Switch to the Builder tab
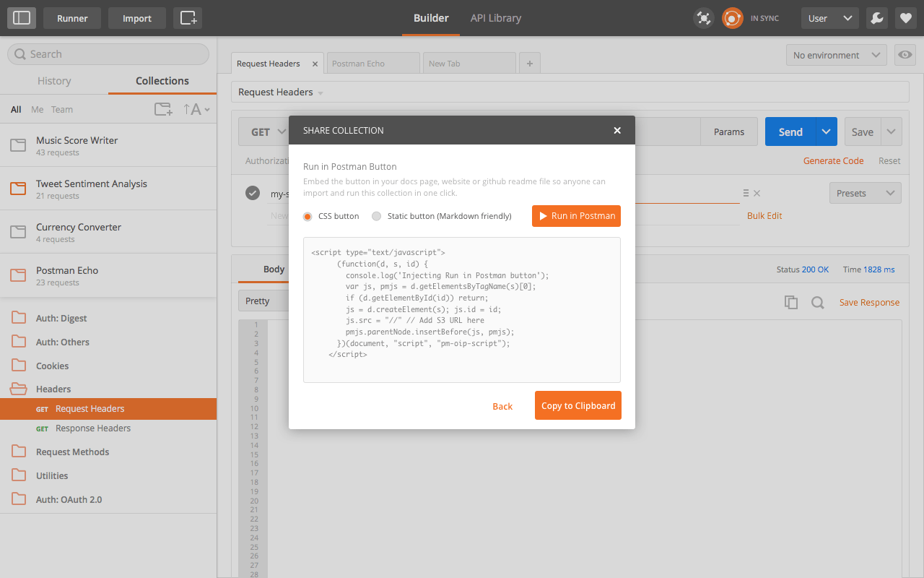 click(431, 18)
